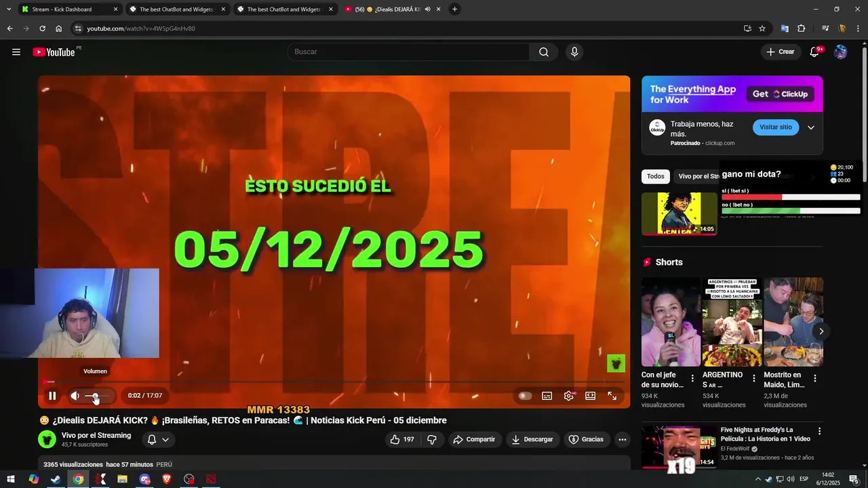This screenshot has height=488, width=868.
Task: Like the video with 197 likes
Action: click(401, 439)
